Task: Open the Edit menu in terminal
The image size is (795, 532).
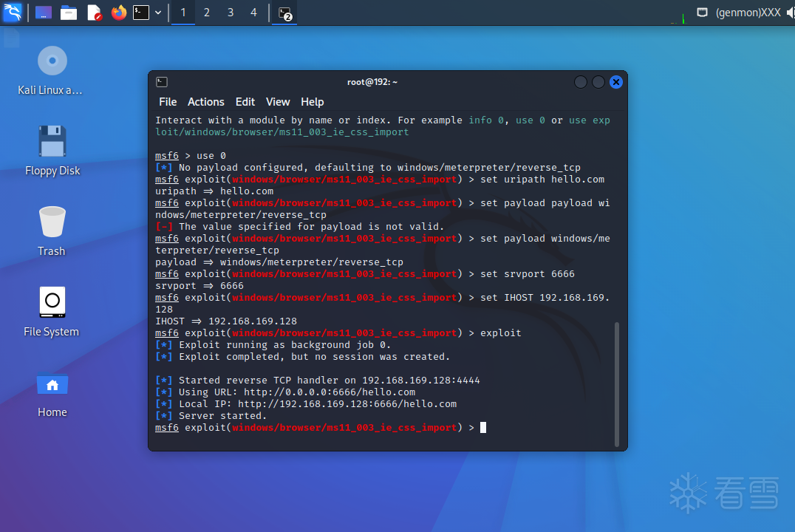Action: click(245, 102)
